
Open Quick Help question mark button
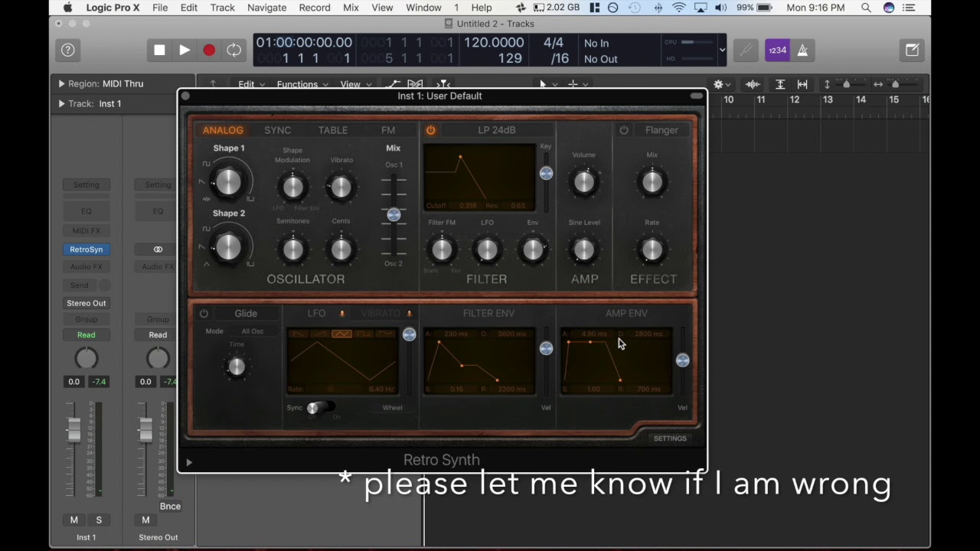pyautogui.click(x=67, y=50)
